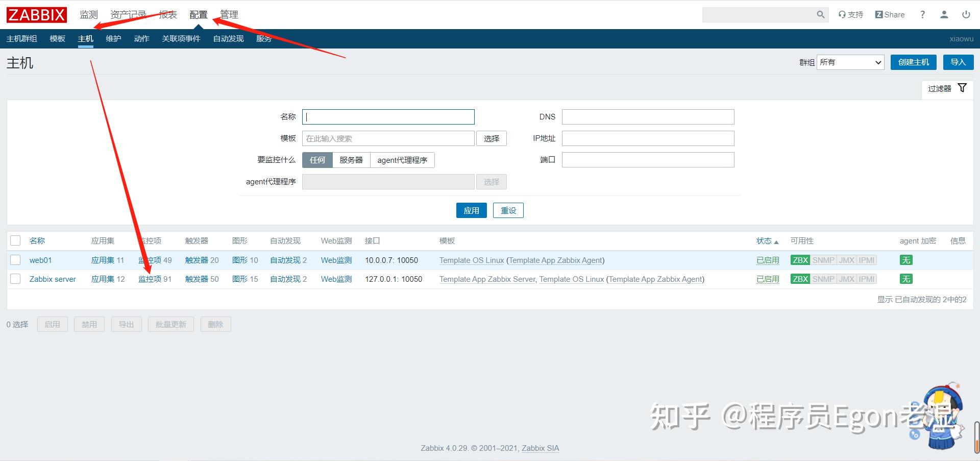The width and height of the screenshot is (980, 461).
Task: Click the 创建主机 button
Action: point(913,62)
